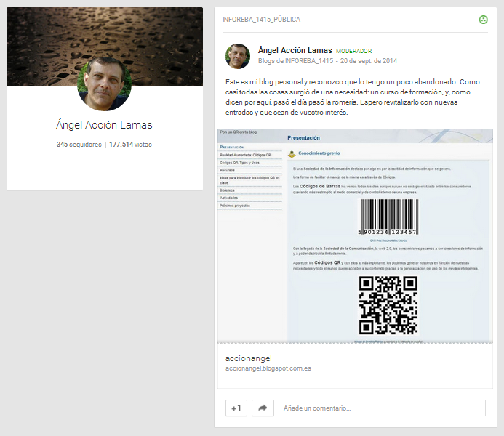This screenshot has height=436, width=504.
Task: Click the share arrow icon
Action: (263, 408)
